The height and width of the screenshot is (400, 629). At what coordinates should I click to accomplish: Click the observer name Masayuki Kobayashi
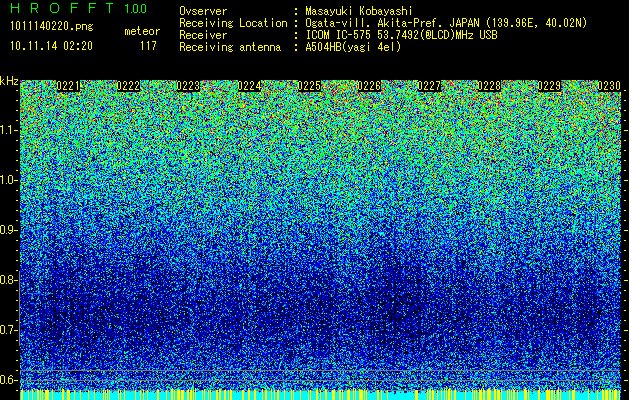tap(359, 11)
